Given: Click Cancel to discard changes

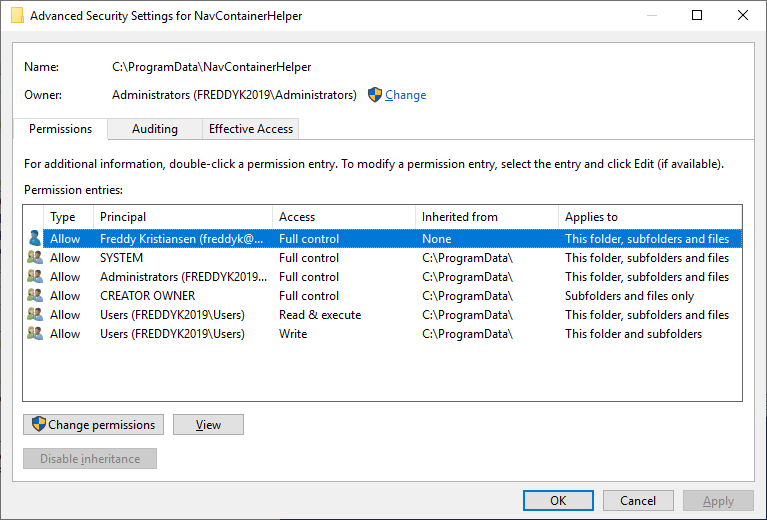Looking at the screenshot, I should [638, 501].
